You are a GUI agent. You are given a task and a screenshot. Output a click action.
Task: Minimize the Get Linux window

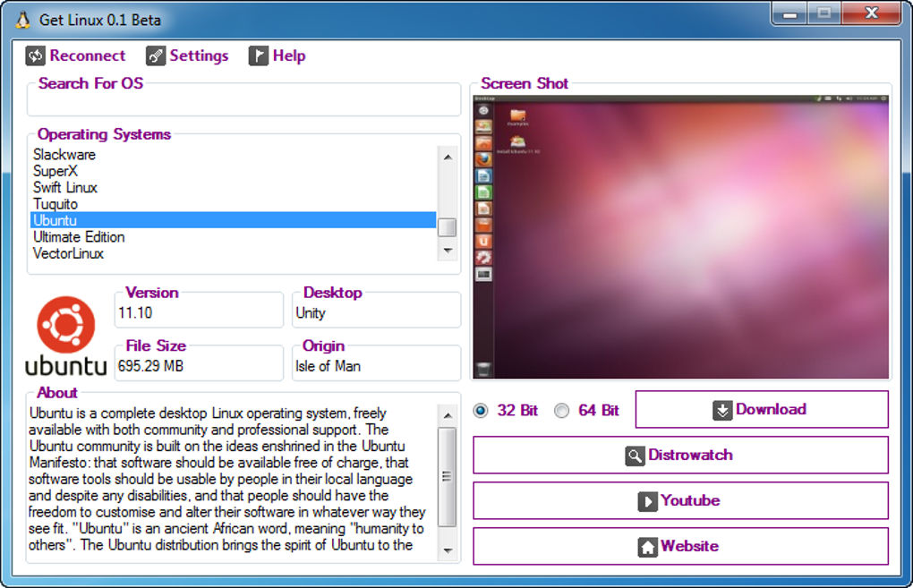click(x=789, y=14)
